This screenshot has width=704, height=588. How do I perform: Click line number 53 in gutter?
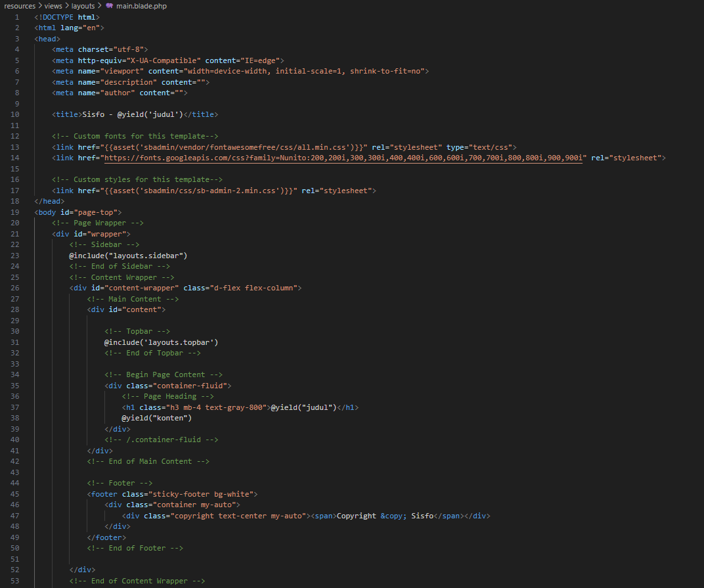coord(14,581)
